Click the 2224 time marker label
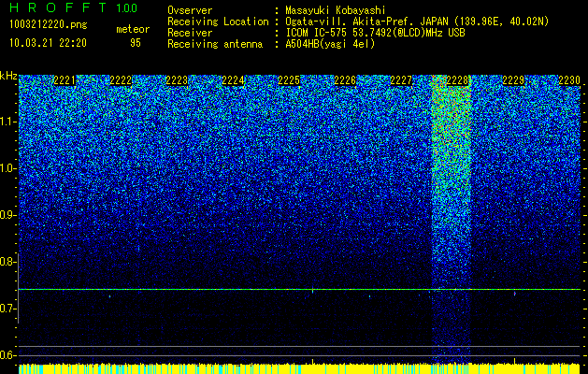The width and height of the screenshot is (588, 374). [233, 80]
